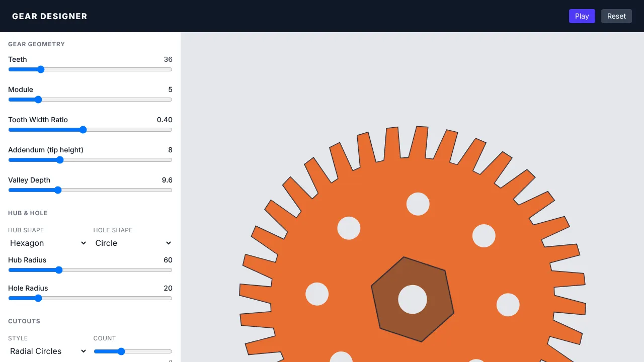Viewport: 644px width, 362px height.
Task: Click the "COUNT" label
Action: [x=105, y=338]
